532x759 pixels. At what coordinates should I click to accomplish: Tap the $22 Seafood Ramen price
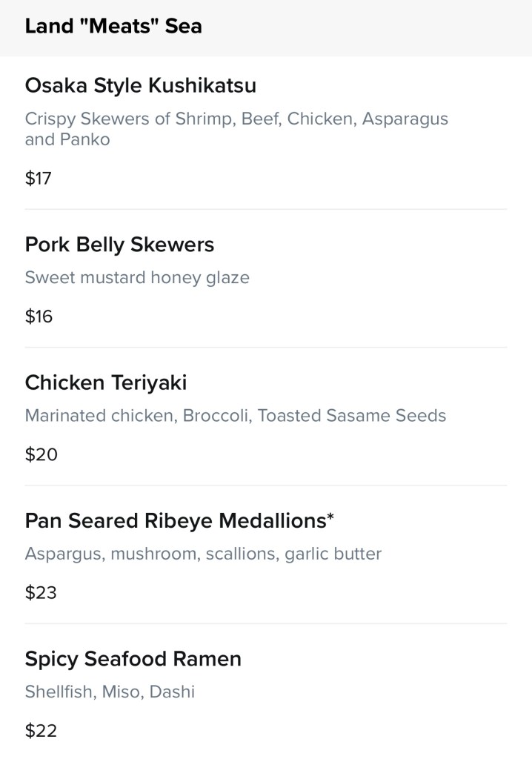[41, 731]
